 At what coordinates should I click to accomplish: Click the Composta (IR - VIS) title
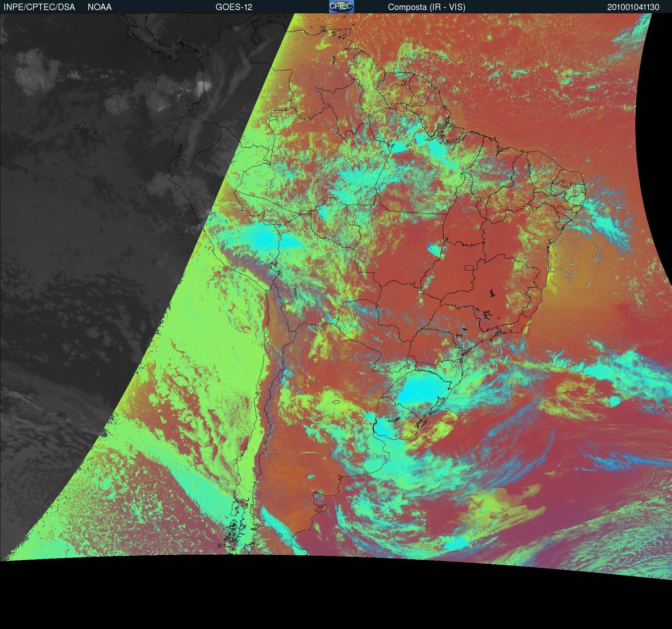pos(427,7)
